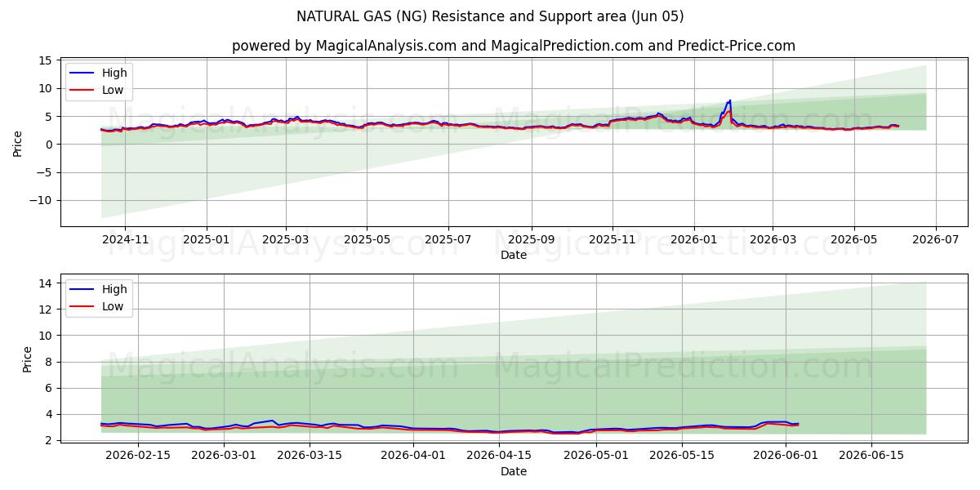Click the '14' price tick on bottom chart
The height and width of the screenshot is (490, 980).
coord(45,283)
